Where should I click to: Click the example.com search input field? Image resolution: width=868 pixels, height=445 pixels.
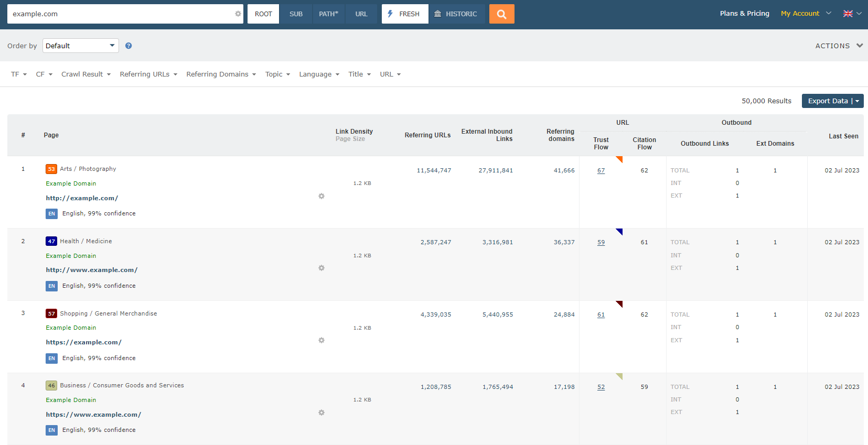(x=121, y=14)
